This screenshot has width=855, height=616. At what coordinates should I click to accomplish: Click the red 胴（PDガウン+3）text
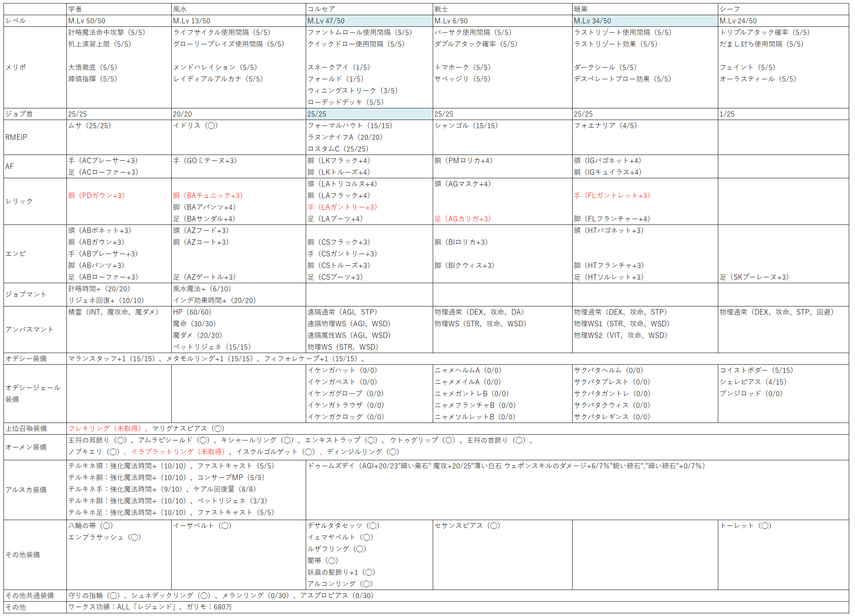tap(96, 195)
